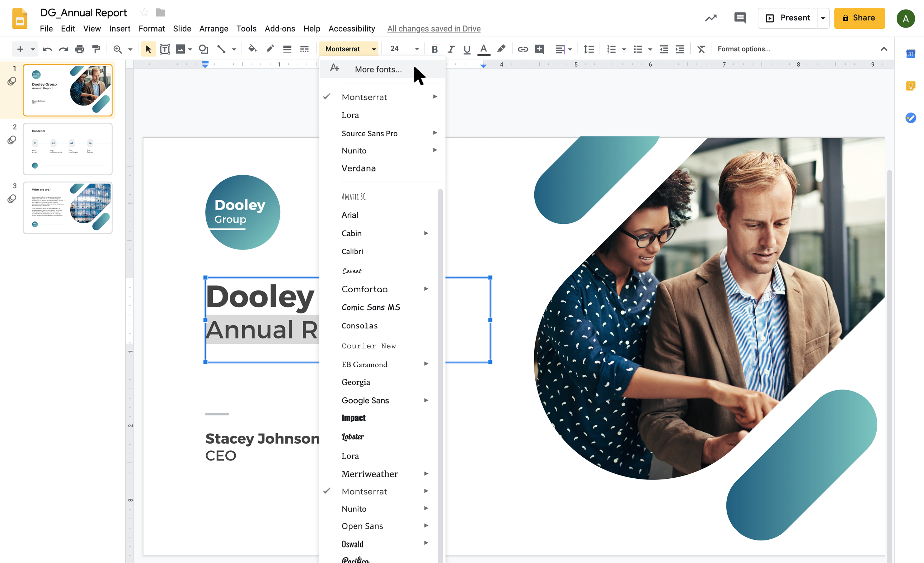Open the Accessibility menu
Screen dimensions: 924x563
[352, 28]
